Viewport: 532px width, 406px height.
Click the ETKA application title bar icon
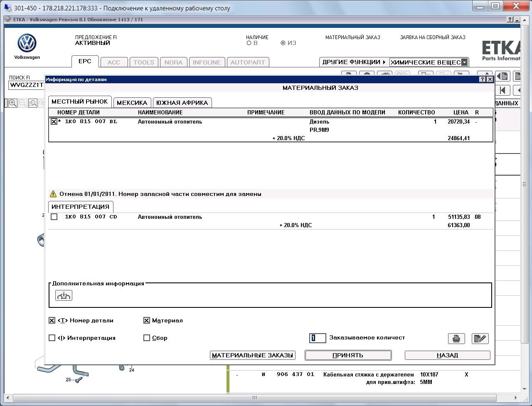8,20
